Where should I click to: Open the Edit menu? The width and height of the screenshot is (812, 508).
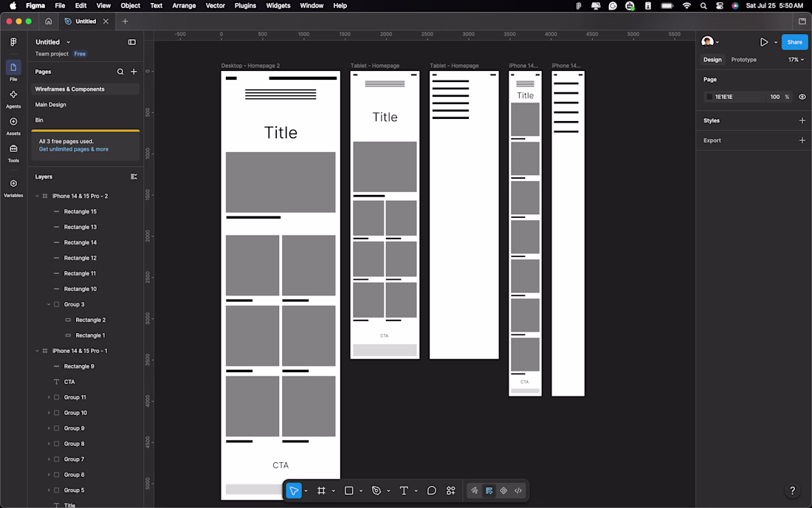80,6
